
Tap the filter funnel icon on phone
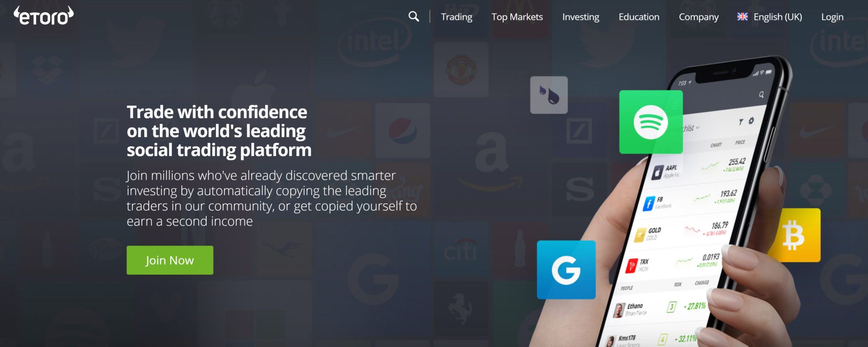click(741, 122)
